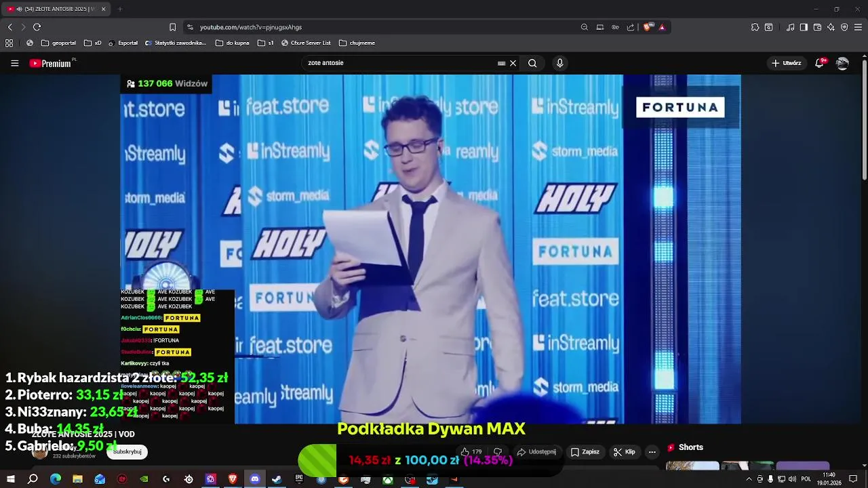868x488 pixels.
Task: Open the three-dot more actions menu
Action: pos(652,451)
